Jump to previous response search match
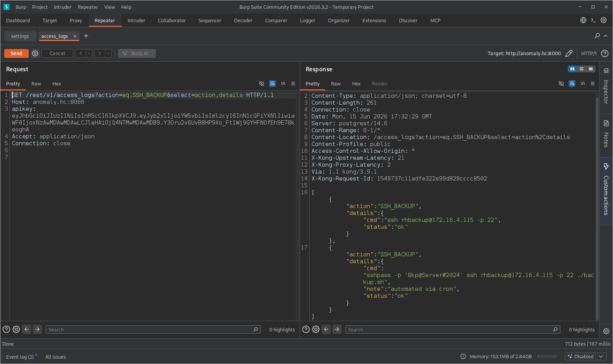613x364 pixels. click(326, 329)
